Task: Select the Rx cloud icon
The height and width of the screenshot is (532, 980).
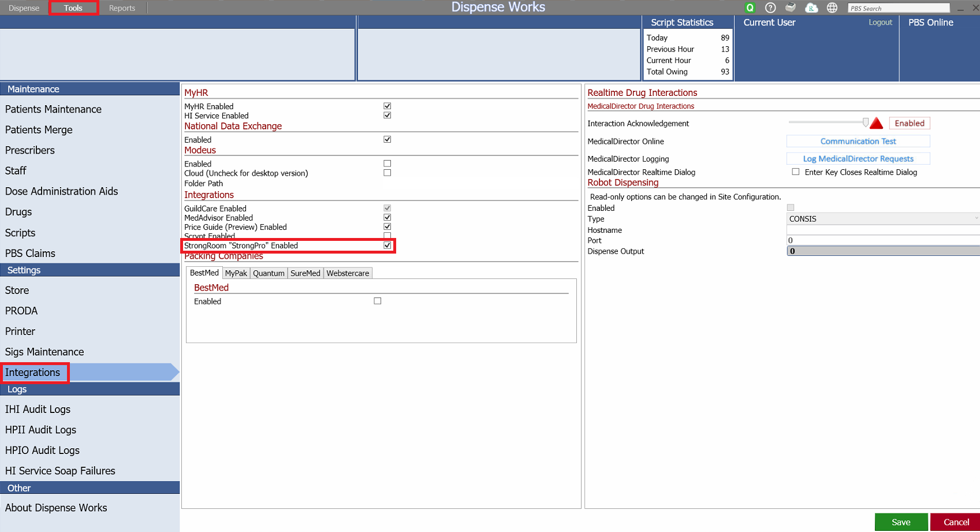Action: (x=811, y=8)
